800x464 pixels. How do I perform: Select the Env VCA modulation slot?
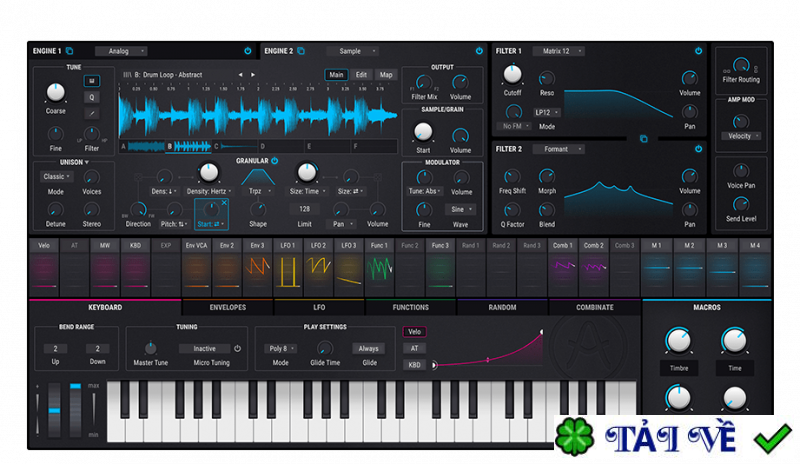(x=196, y=267)
